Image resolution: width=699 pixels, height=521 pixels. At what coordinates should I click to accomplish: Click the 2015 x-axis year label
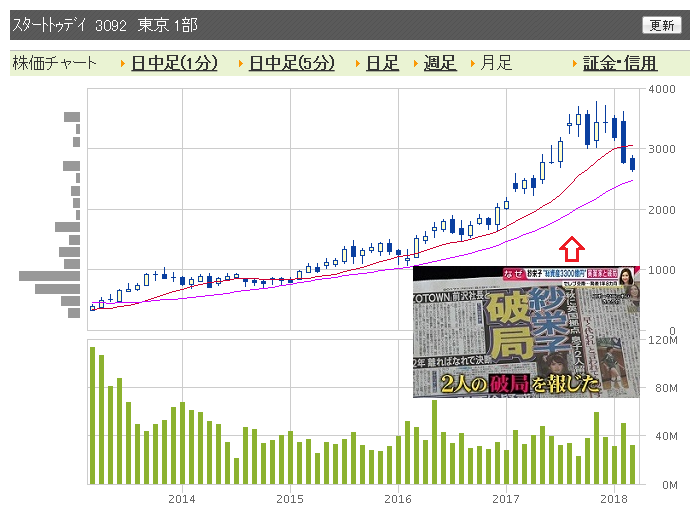point(290,499)
